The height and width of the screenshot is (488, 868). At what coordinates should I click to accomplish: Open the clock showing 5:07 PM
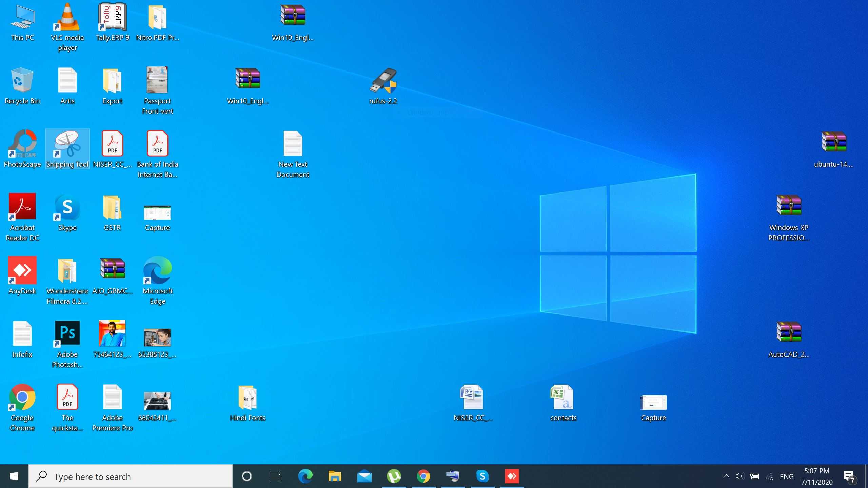click(817, 476)
